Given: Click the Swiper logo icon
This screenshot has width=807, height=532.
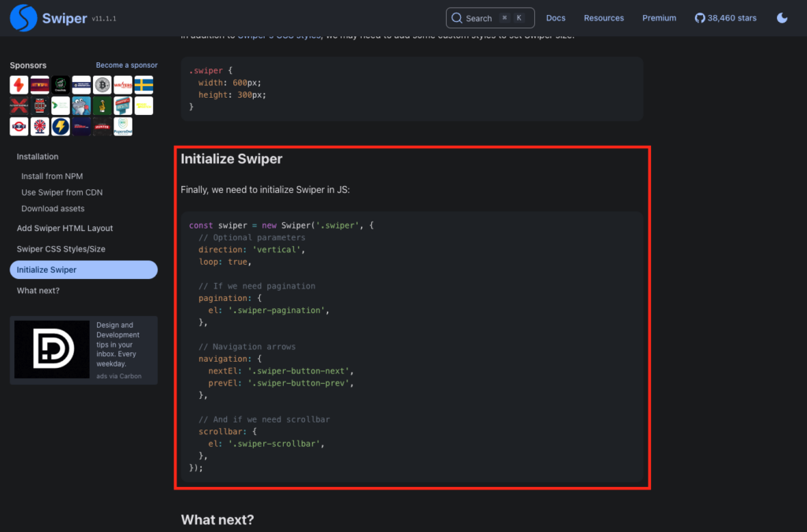Looking at the screenshot, I should pyautogui.click(x=24, y=18).
